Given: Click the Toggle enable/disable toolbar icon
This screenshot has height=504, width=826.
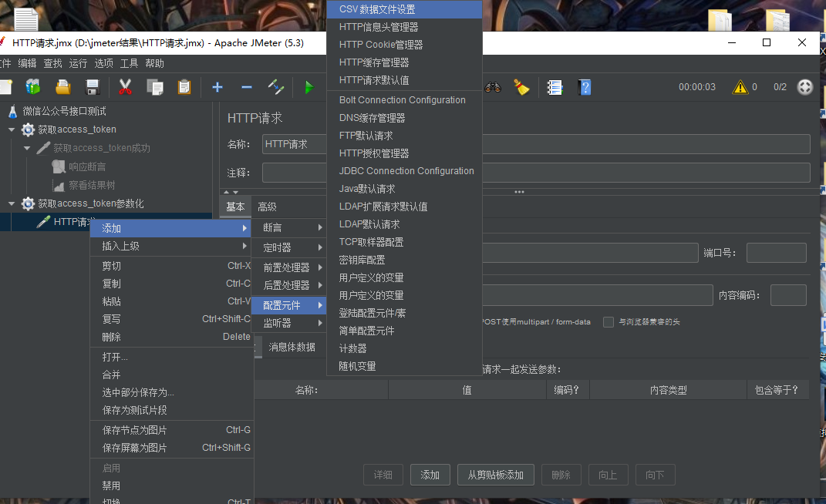Looking at the screenshot, I should (276, 87).
